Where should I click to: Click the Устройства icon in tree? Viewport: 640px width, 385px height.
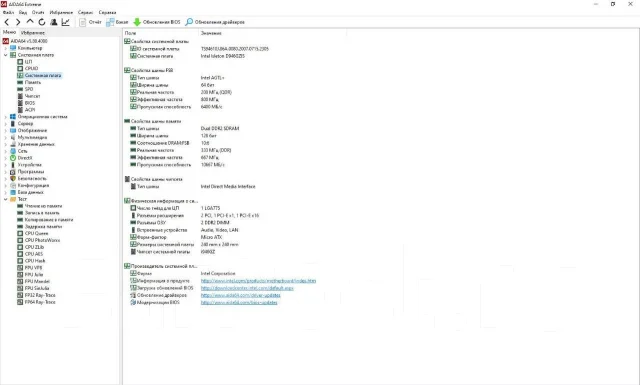click(13, 165)
